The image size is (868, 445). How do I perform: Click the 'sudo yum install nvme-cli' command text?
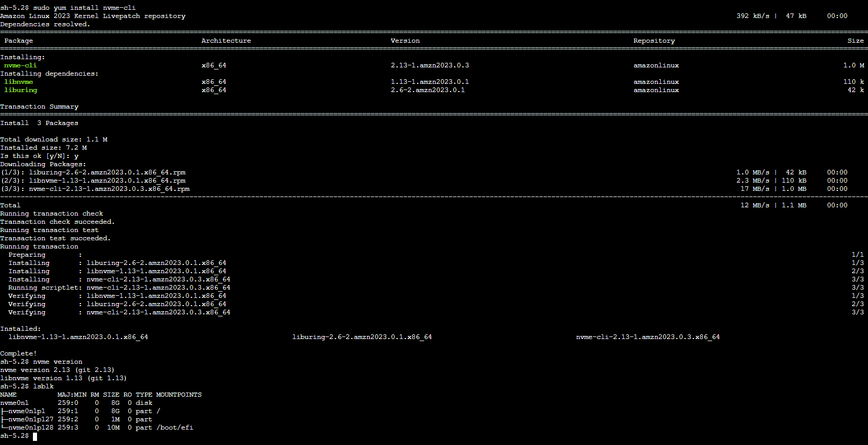pyautogui.click(x=84, y=8)
